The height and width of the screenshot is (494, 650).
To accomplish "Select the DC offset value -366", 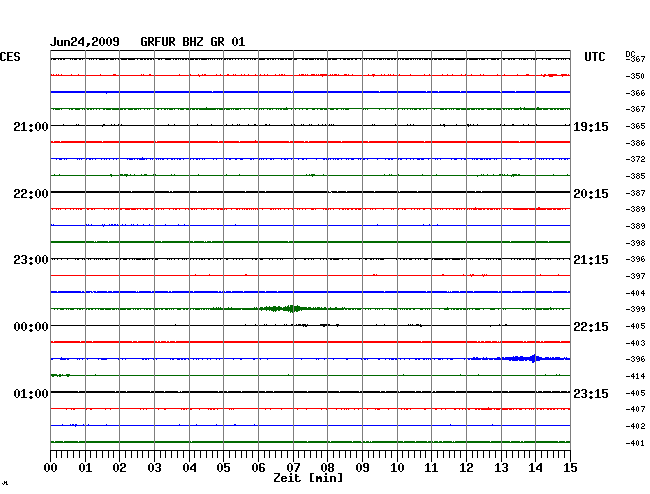I will click(635, 93).
